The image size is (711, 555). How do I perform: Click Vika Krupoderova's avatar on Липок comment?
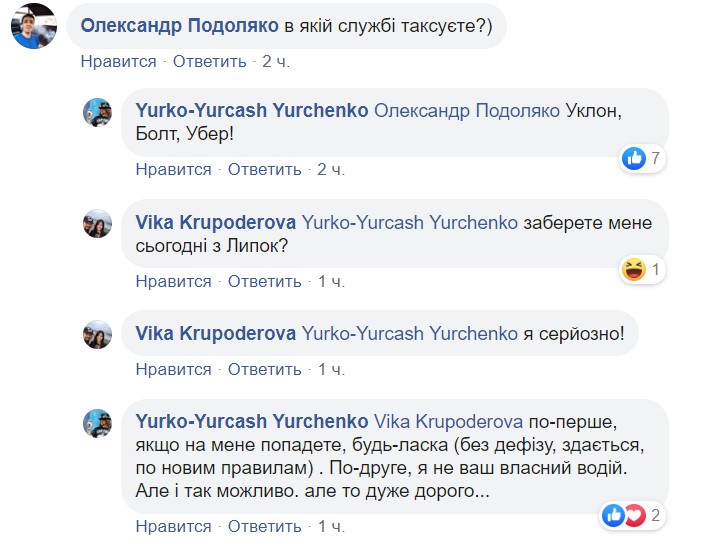(x=97, y=225)
